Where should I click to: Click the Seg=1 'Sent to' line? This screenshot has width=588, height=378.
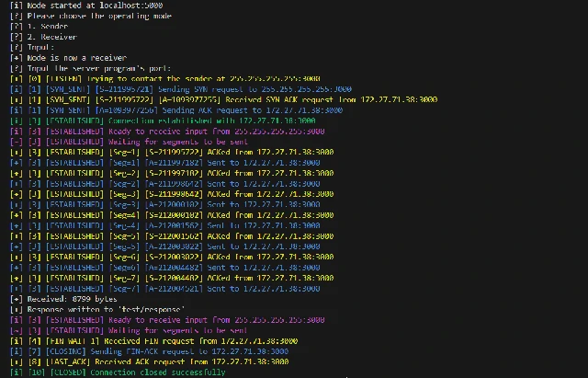[165, 163]
